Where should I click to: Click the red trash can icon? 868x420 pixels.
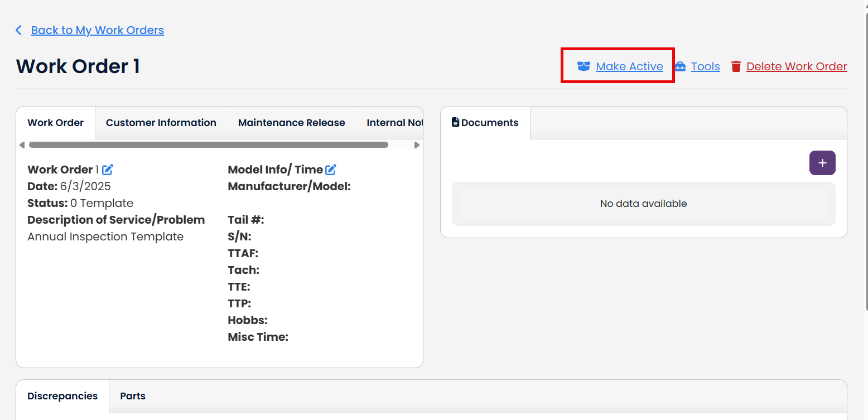click(736, 66)
